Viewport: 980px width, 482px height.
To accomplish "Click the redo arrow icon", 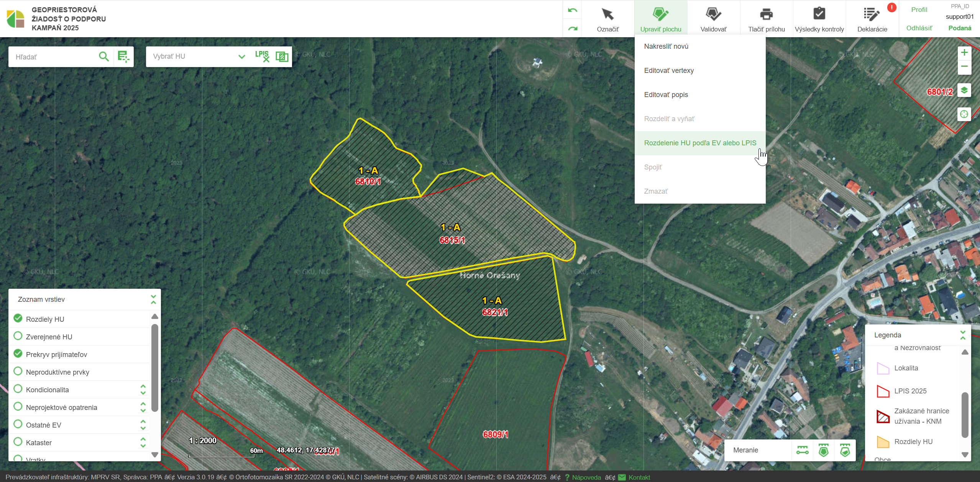I will pyautogui.click(x=572, y=28).
